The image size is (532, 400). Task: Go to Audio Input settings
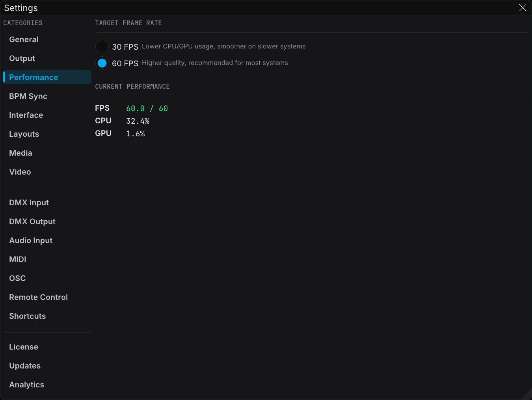pos(47,240)
